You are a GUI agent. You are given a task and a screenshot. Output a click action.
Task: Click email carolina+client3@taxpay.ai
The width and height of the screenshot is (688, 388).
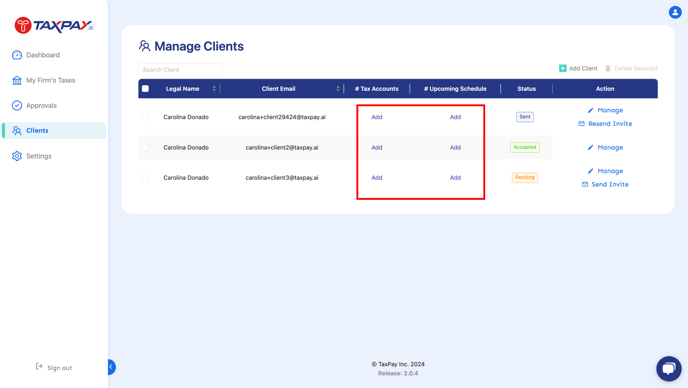pyautogui.click(x=282, y=178)
